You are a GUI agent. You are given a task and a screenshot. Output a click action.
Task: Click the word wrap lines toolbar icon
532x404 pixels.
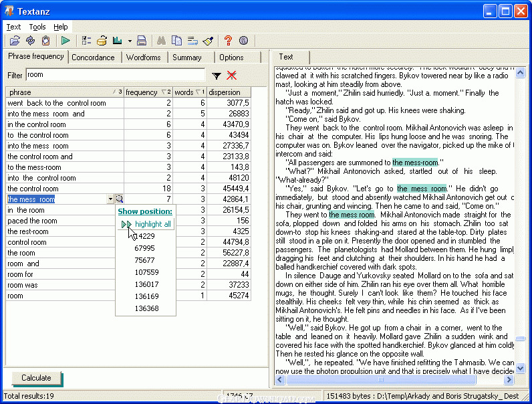[x=192, y=41]
